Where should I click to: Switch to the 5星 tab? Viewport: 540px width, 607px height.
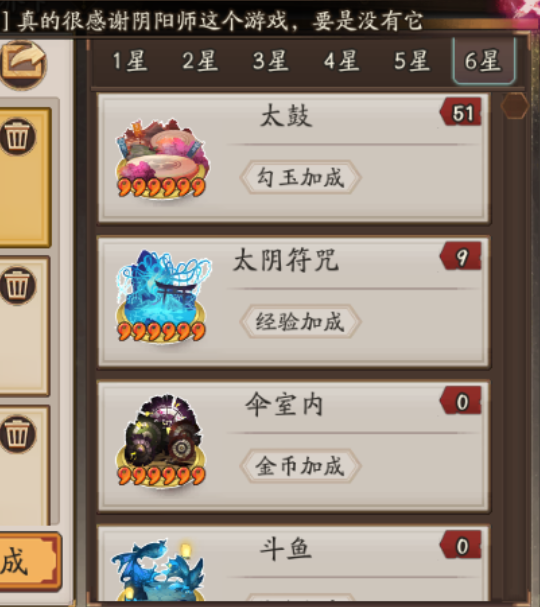(412, 61)
